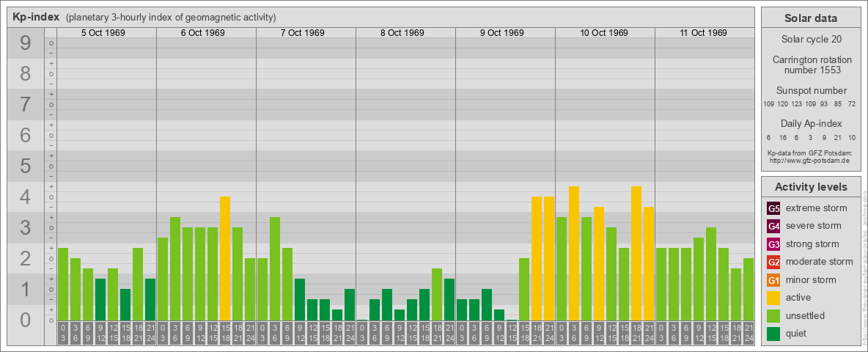Click Ap-index value 10

[x=852, y=138]
